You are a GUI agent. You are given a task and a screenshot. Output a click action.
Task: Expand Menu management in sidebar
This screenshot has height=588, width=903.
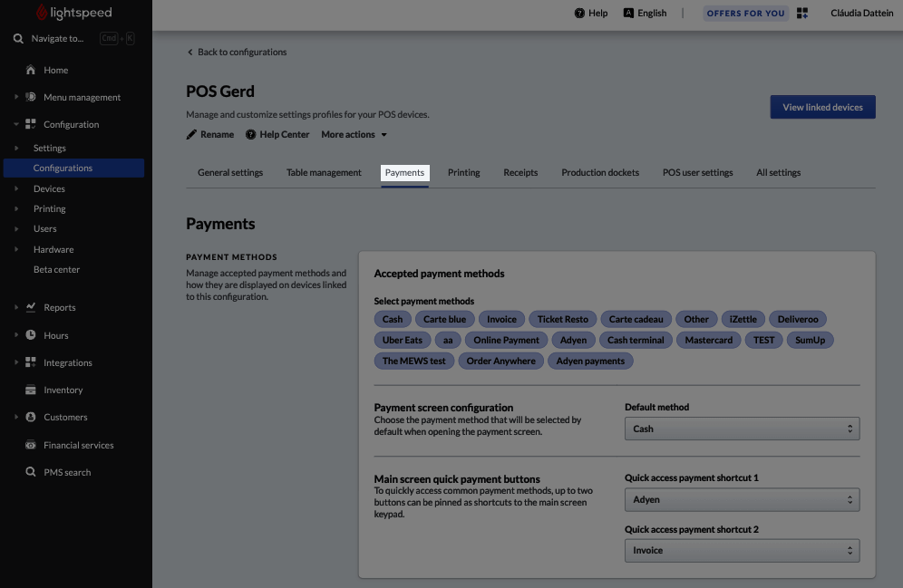pyautogui.click(x=82, y=97)
